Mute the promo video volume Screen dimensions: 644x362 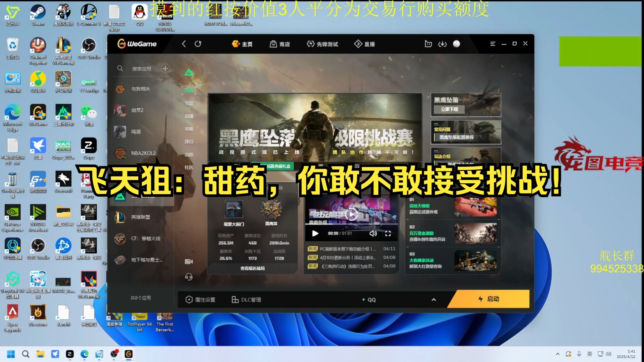[x=373, y=234]
